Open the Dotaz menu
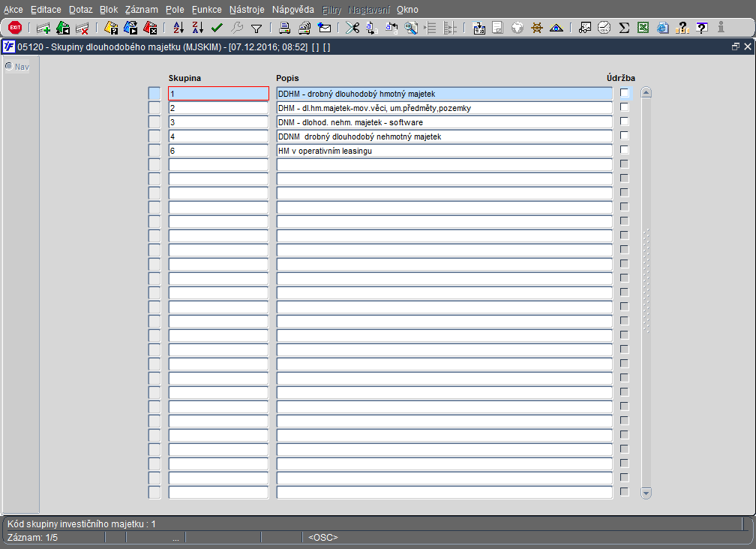This screenshot has width=756, height=549. (x=80, y=10)
